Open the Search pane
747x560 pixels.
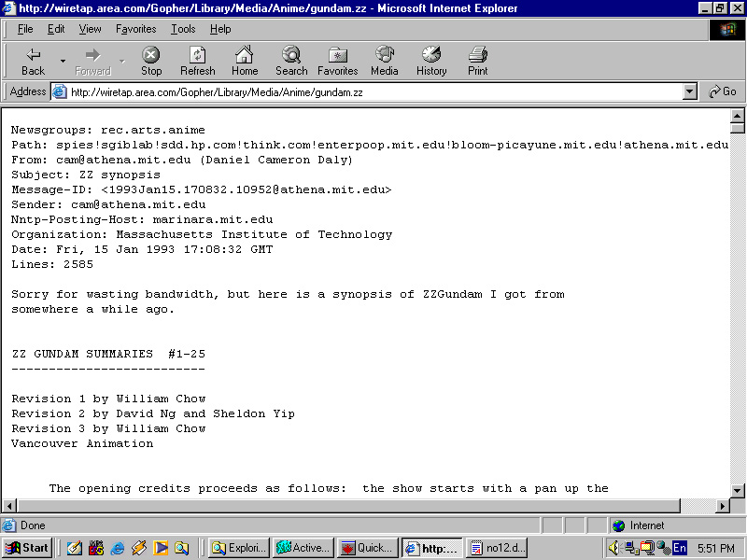[x=291, y=62]
